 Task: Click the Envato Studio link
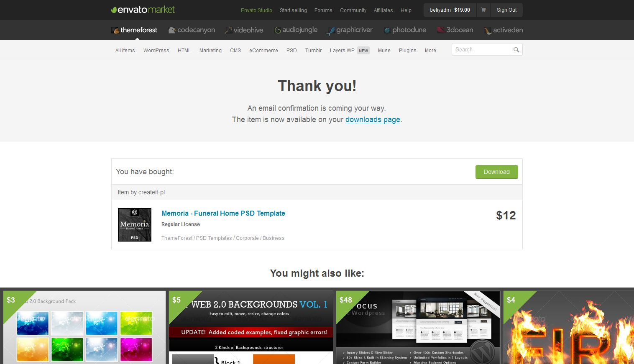coord(256,10)
